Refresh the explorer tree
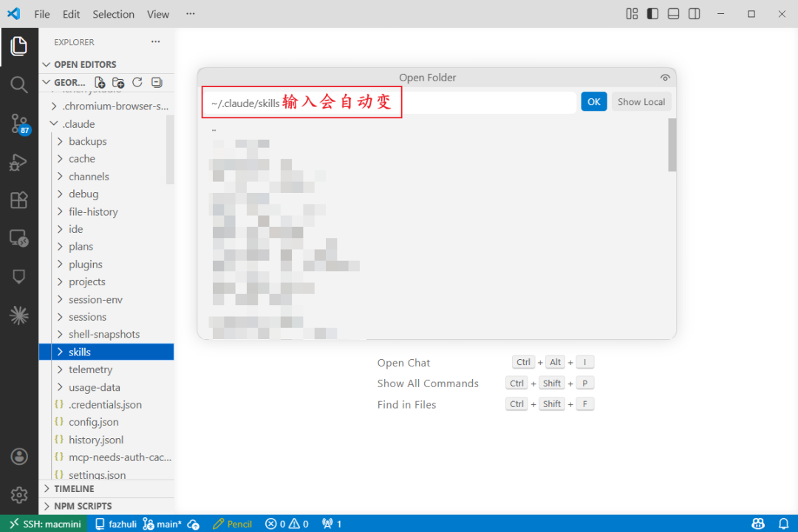This screenshot has height=532, width=798. click(x=137, y=83)
